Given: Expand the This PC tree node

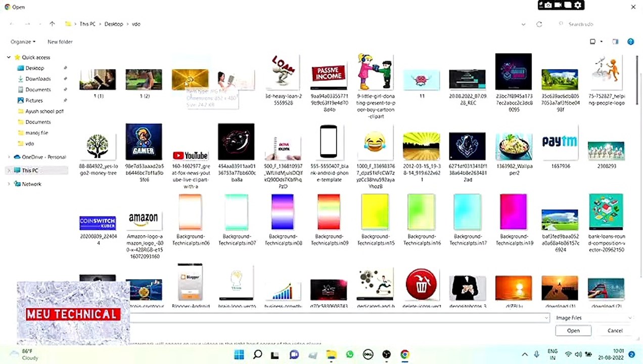Looking at the screenshot, I should [x=9, y=170].
